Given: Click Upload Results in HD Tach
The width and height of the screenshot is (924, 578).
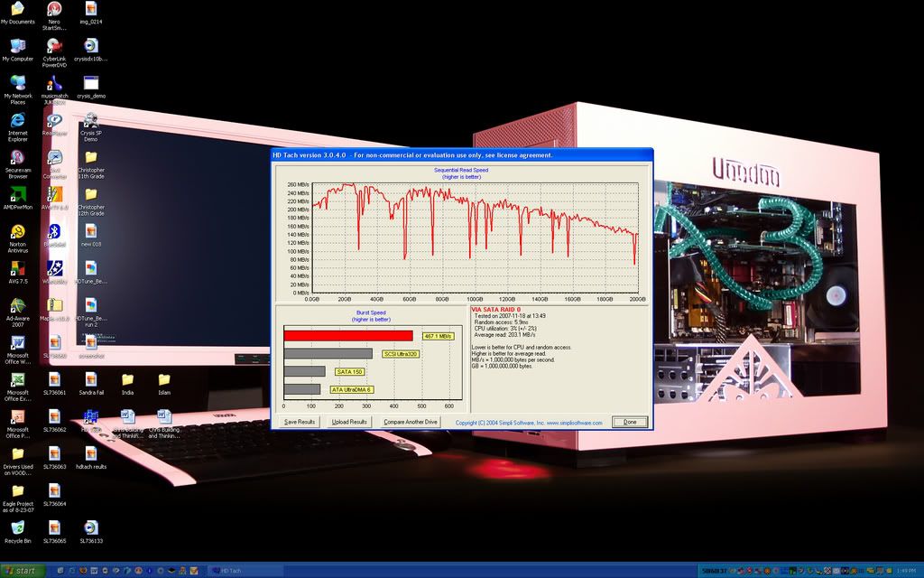Looking at the screenshot, I should pos(349,422).
